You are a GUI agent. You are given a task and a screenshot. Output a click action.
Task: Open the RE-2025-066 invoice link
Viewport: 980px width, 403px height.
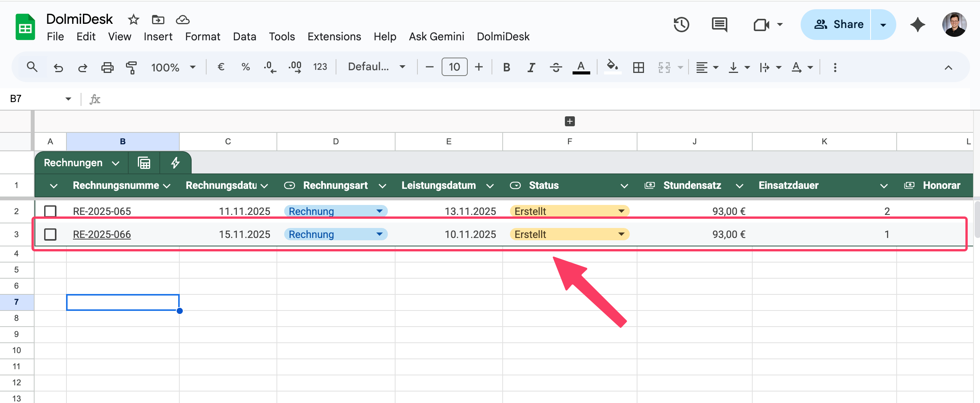tap(102, 234)
